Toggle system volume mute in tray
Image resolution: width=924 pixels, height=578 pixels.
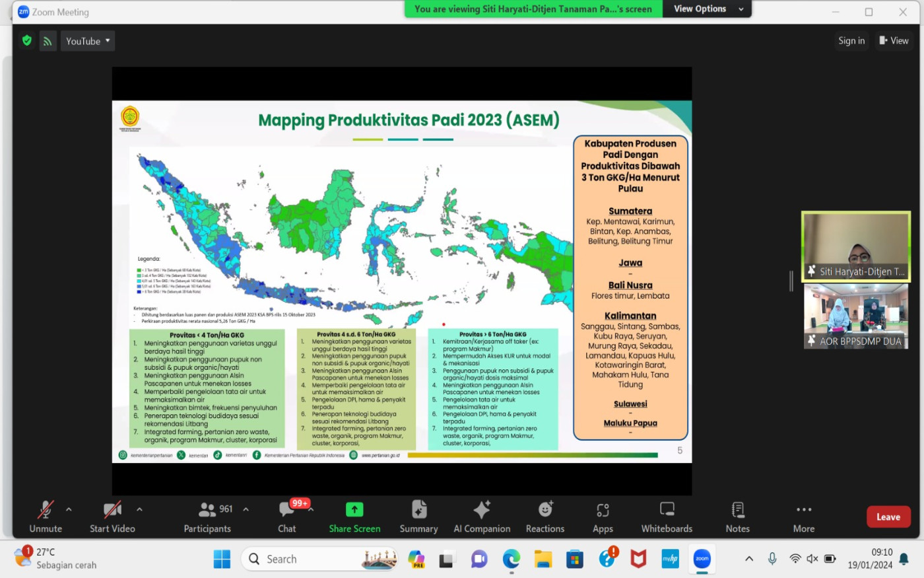[x=812, y=559]
